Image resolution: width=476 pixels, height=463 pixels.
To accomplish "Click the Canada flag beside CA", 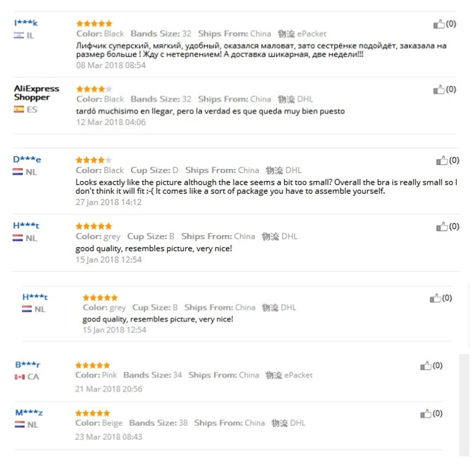I will coord(20,377).
